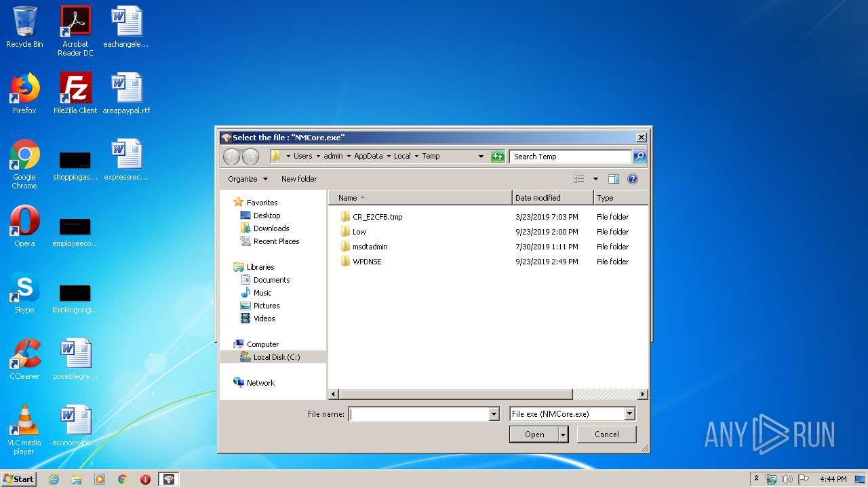Navigate to Temp in the breadcrumb

[x=431, y=156]
